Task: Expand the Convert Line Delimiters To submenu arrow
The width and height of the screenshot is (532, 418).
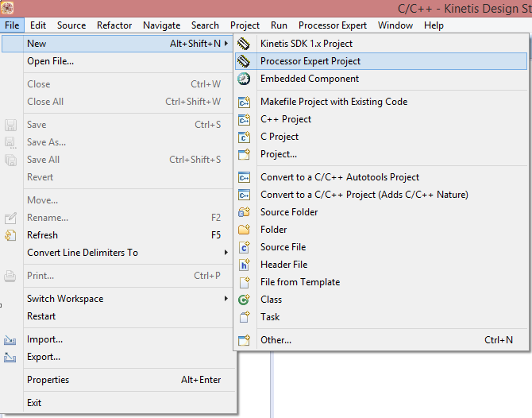Action: pos(226,253)
